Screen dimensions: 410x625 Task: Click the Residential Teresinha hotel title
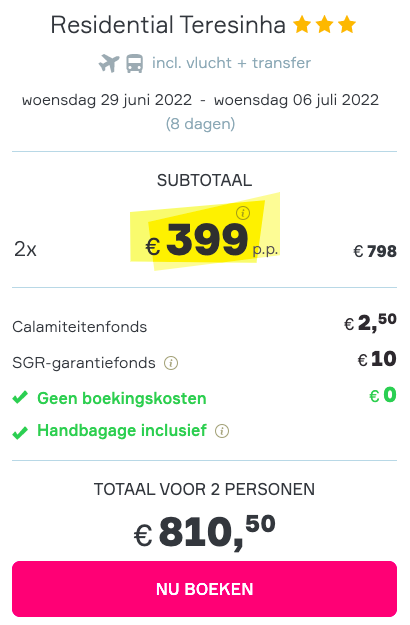(x=168, y=25)
